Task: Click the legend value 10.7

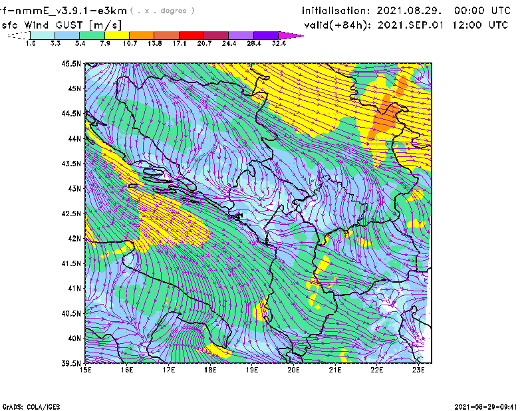Action: pyautogui.click(x=130, y=43)
